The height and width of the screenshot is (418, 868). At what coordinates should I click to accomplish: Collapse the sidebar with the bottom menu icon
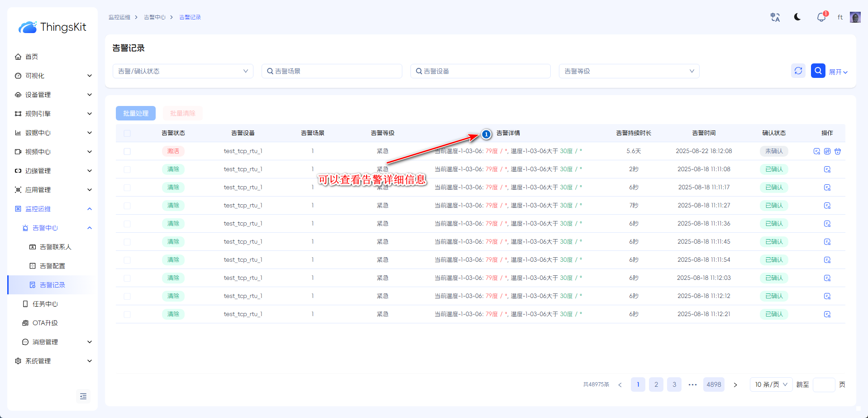[83, 396]
